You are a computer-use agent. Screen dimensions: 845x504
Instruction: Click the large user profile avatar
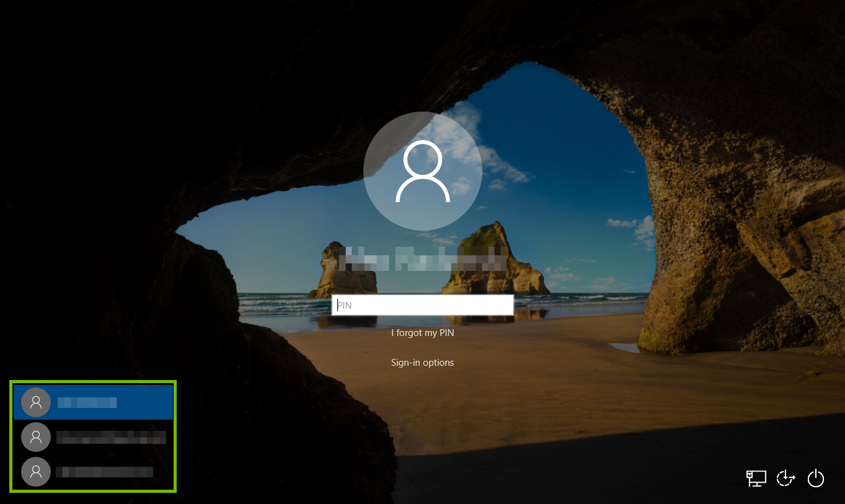(x=422, y=170)
